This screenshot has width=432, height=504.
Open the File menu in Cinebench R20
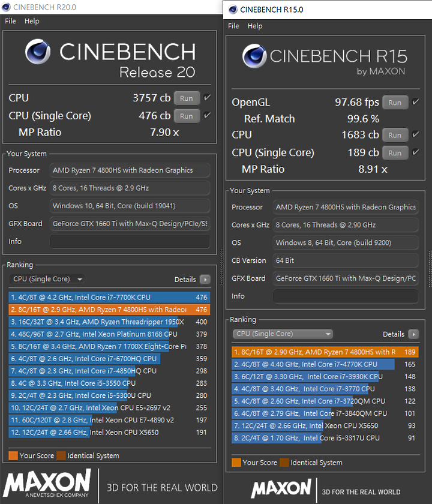click(10, 21)
